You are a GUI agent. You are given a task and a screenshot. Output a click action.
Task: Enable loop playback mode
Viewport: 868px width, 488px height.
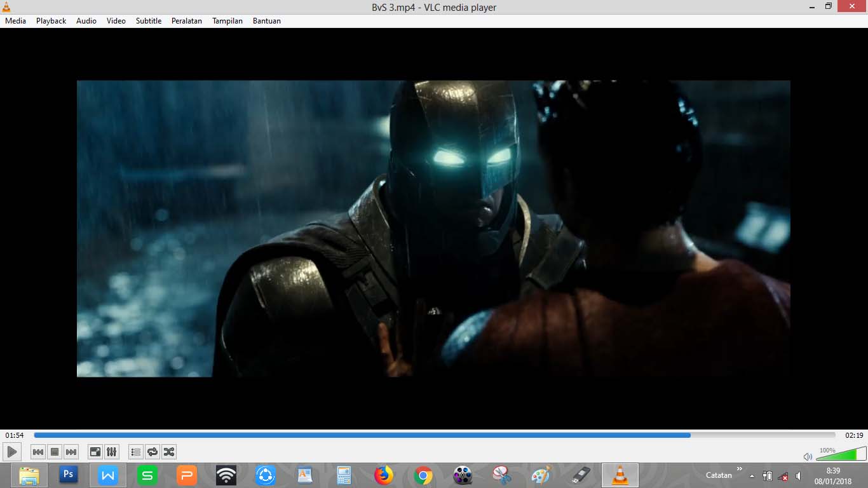[153, 452]
